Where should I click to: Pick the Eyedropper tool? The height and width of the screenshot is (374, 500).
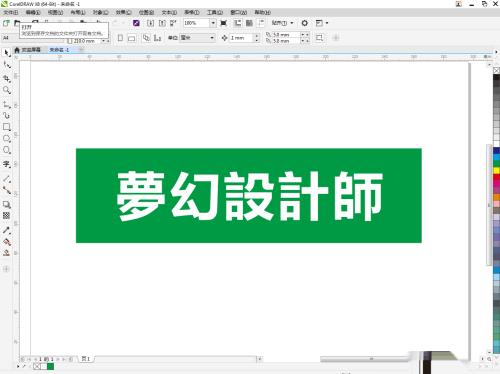tap(6, 230)
